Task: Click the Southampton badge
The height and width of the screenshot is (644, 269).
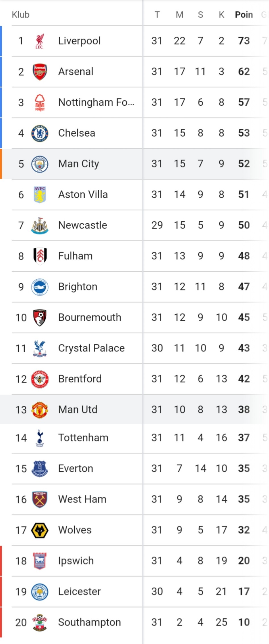Action: point(40,623)
